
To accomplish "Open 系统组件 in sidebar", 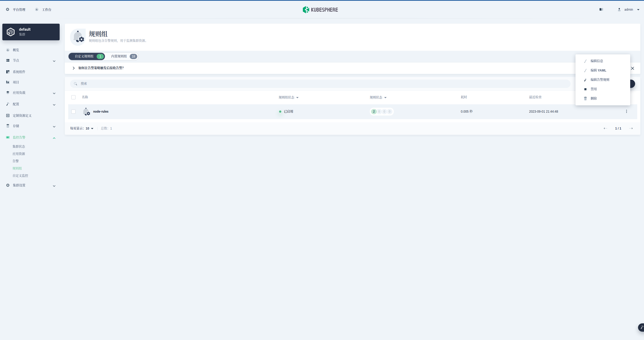I will click(19, 72).
